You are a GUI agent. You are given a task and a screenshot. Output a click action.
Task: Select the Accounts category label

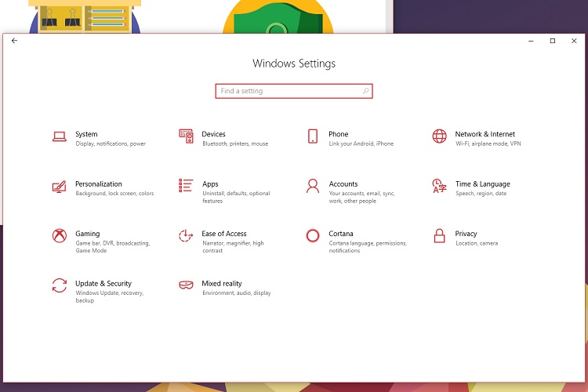click(x=343, y=183)
